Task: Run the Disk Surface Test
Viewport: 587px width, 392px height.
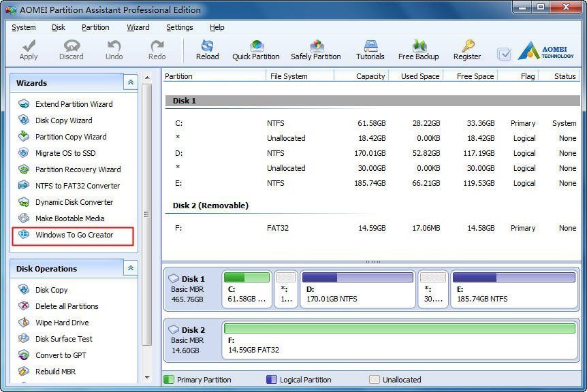Action: (63, 339)
